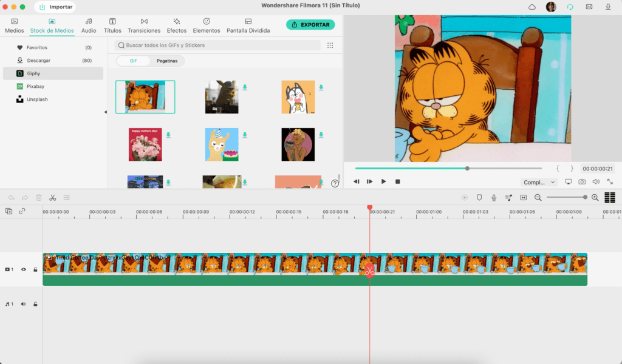622x364 pixels.
Task: Download the woman drinking coffee GIF
Action: [x=321, y=135]
